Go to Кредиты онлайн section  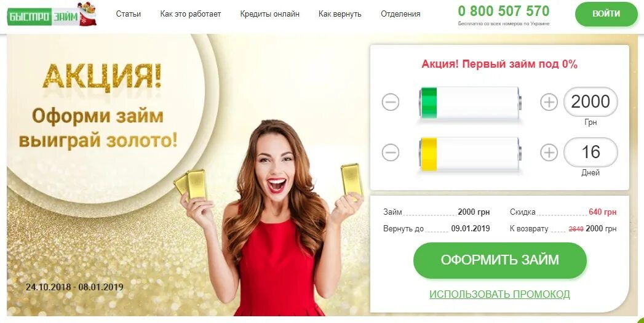(270, 14)
